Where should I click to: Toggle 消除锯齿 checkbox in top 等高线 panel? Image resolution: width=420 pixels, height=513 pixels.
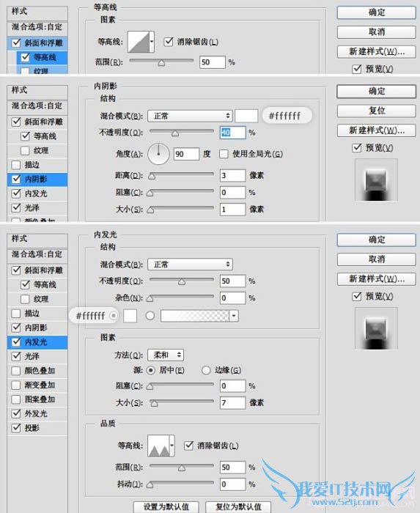point(169,42)
